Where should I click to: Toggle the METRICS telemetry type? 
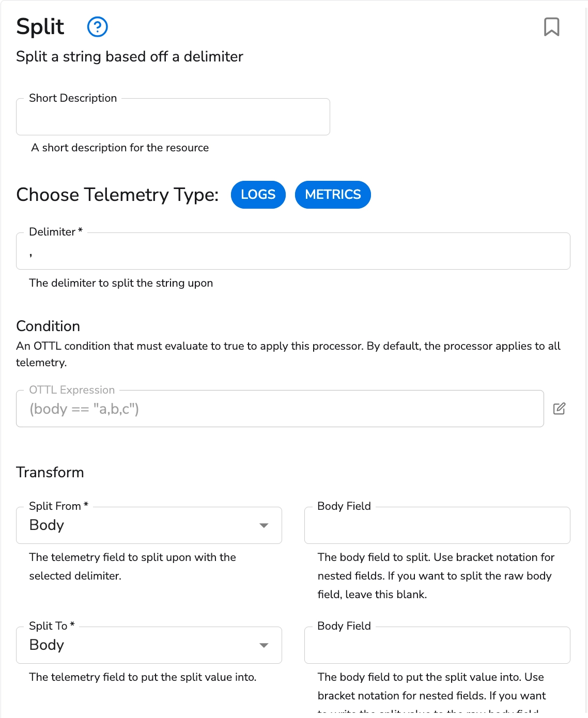[333, 195]
